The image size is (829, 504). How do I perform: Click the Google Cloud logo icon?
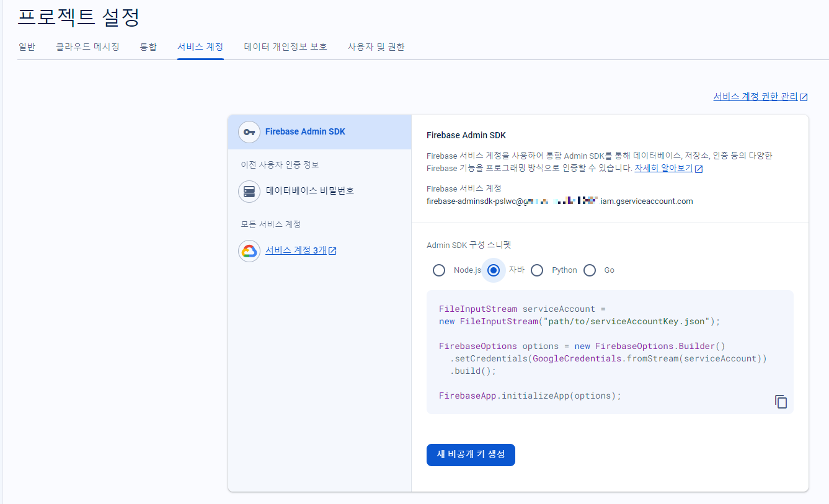point(249,251)
